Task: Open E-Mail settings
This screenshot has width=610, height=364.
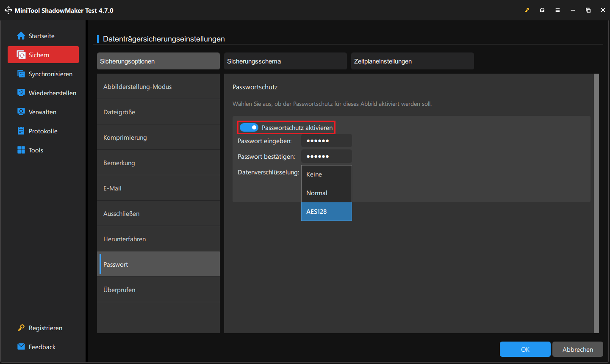Action: 158,188
